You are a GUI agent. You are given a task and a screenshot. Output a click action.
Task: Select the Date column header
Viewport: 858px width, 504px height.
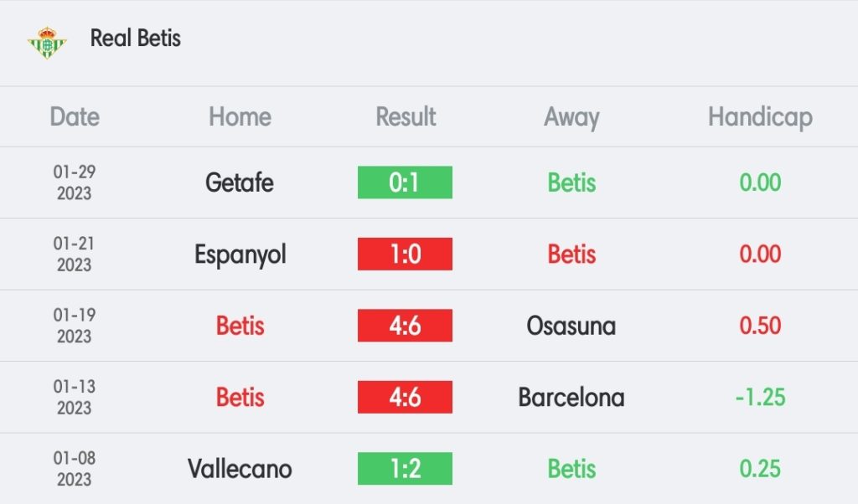tap(75, 116)
